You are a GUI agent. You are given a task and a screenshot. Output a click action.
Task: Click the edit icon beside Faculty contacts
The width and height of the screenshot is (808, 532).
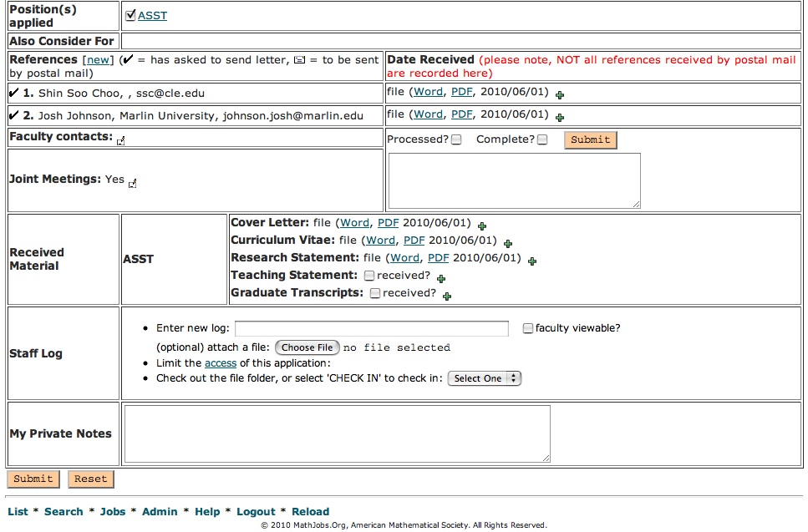[x=121, y=141]
